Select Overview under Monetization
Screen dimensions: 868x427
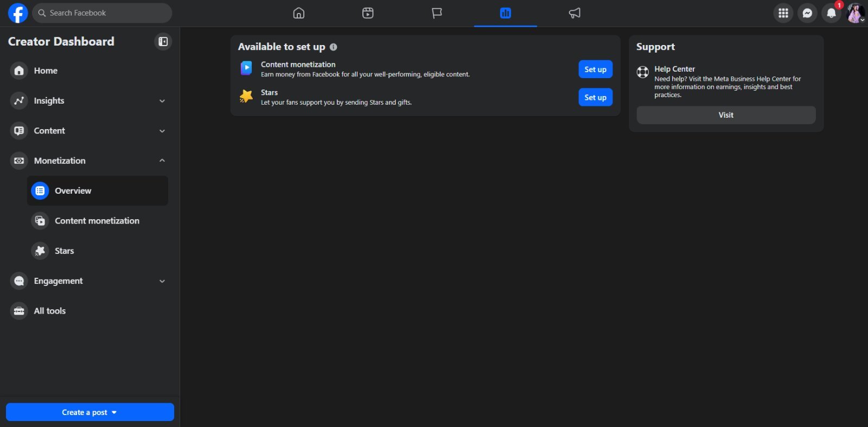point(98,191)
